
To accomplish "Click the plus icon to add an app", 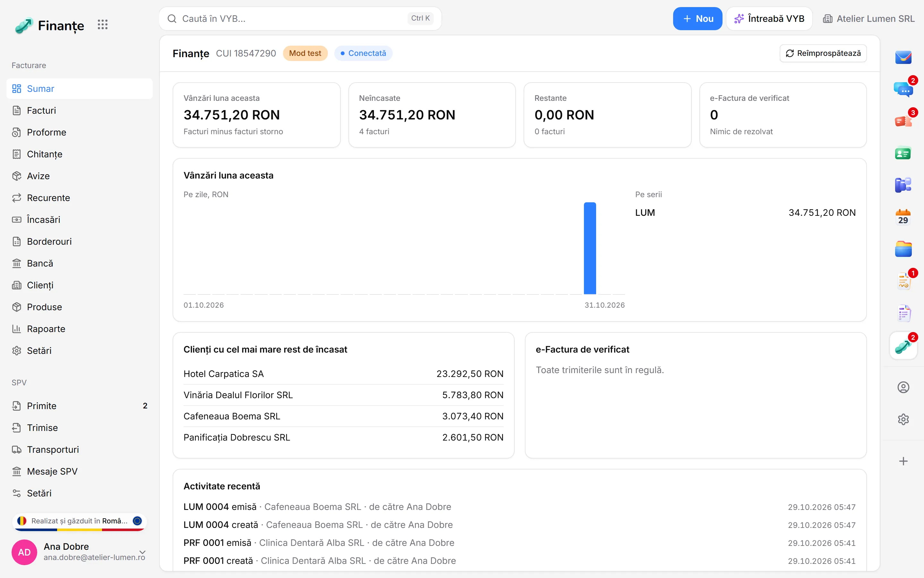I will [903, 461].
